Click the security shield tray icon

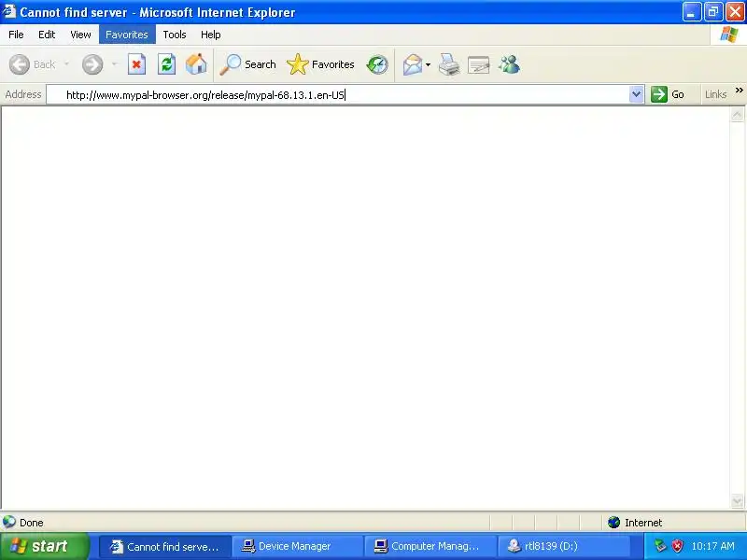[x=677, y=546]
